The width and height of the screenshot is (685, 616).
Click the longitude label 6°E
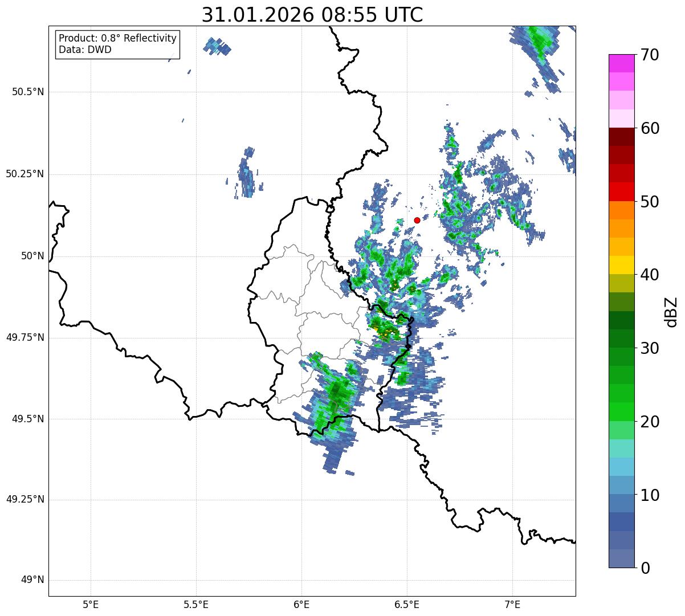301,605
